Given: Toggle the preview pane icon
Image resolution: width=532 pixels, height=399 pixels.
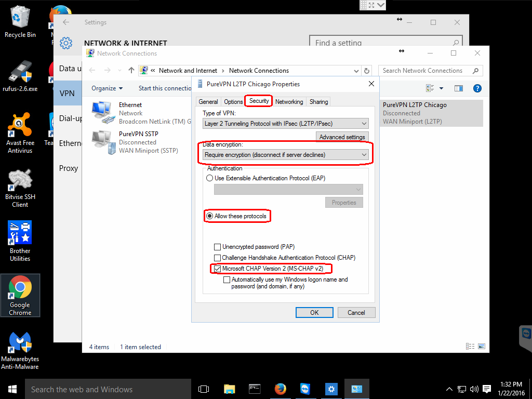Looking at the screenshot, I should (x=459, y=88).
